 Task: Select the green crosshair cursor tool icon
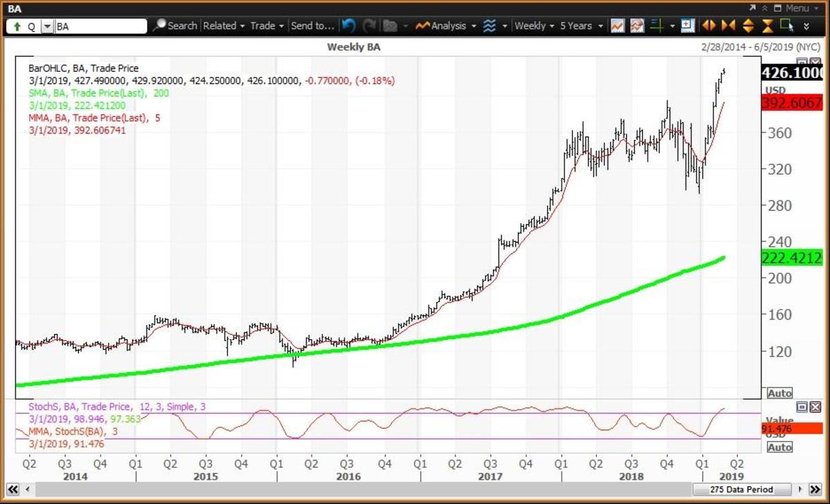point(657,26)
